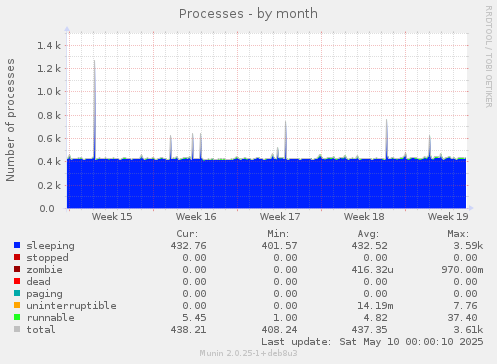Click the '0.6 k' y-axis tick label
This screenshot has width=497, height=364.
(x=49, y=138)
